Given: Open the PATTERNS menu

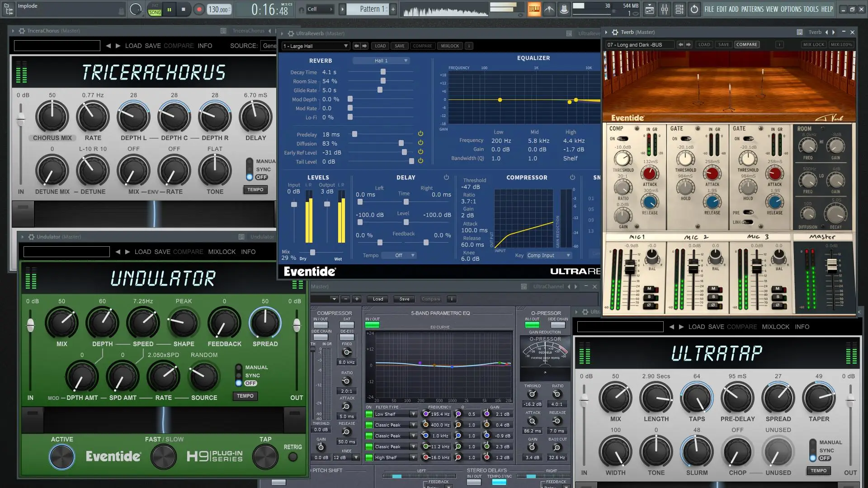Looking at the screenshot, I should [752, 9].
